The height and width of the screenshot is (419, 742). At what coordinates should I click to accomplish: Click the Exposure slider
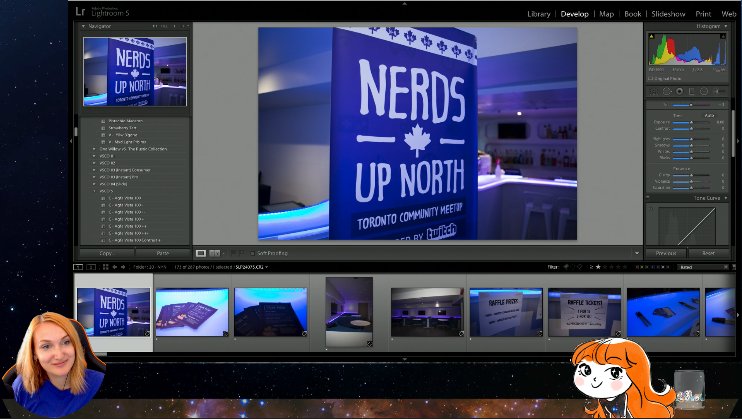coord(691,122)
